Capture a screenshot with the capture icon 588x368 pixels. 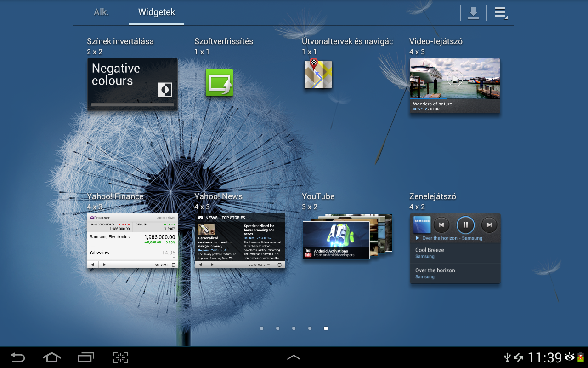coord(120,357)
